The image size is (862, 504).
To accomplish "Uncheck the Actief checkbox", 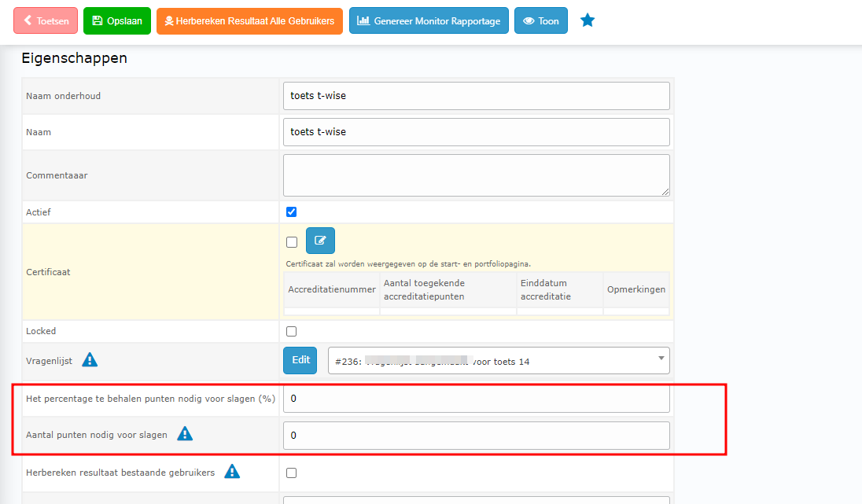I will tap(292, 212).
